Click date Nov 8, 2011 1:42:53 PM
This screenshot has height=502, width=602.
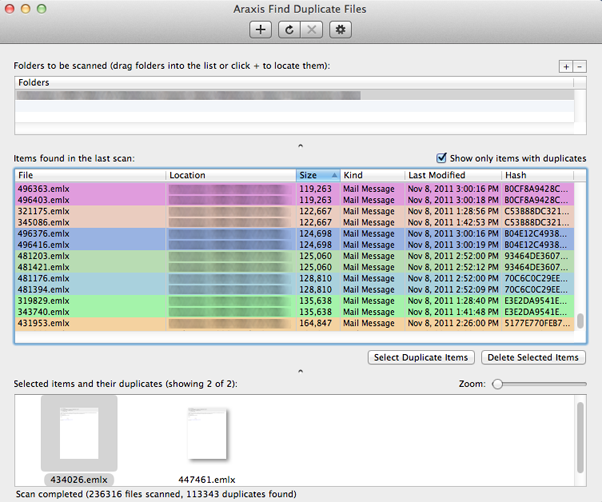(x=453, y=222)
